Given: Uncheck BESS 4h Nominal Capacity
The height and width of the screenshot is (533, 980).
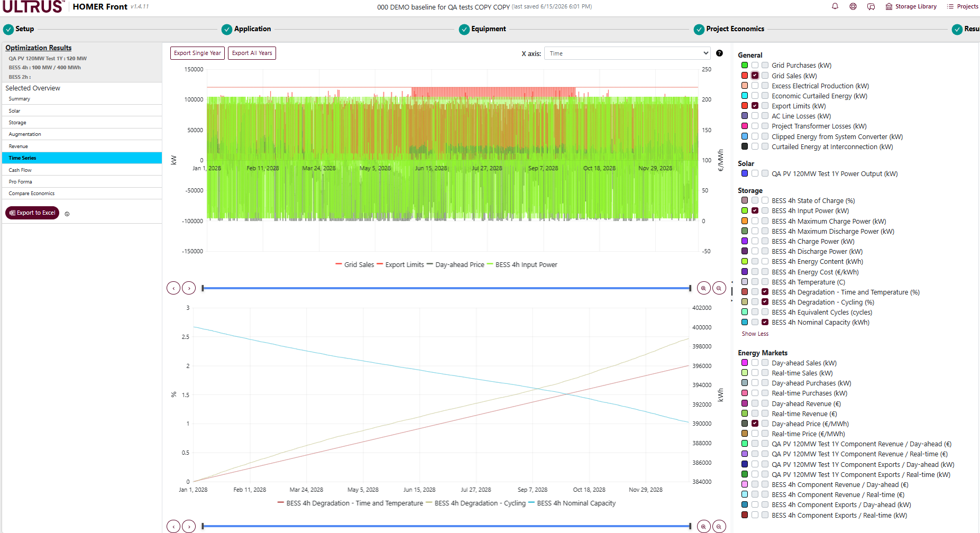Looking at the screenshot, I should pos(765,322).
